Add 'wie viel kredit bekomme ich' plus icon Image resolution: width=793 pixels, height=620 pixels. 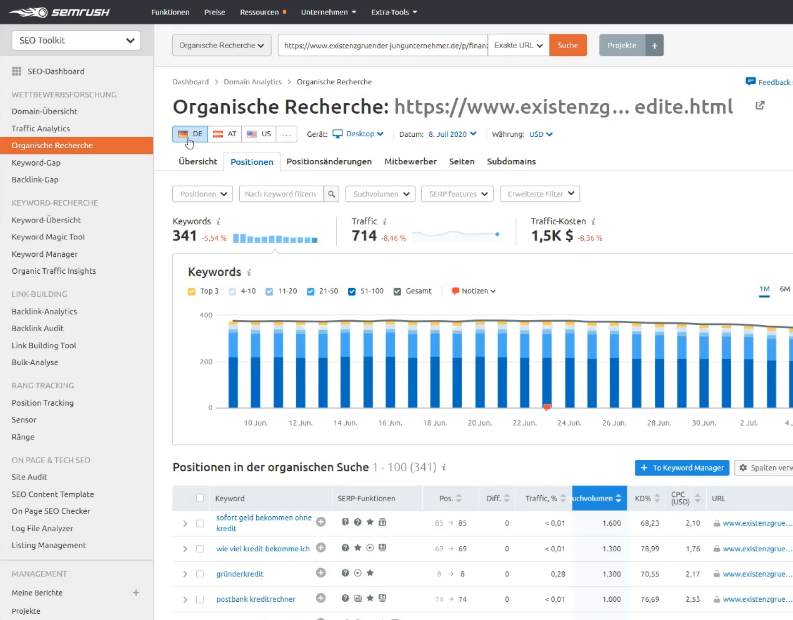point(321,548)
